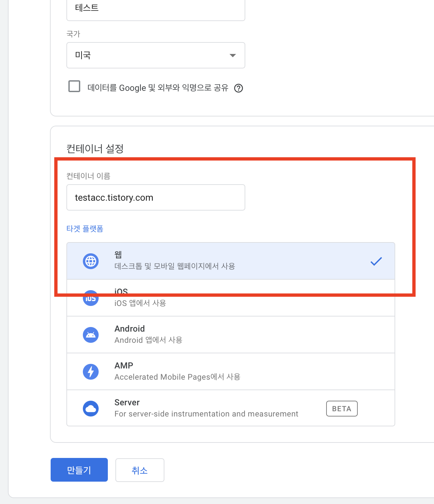434x504 pixels.
Task: Click the Android robot icon
Action: point(90,335)
